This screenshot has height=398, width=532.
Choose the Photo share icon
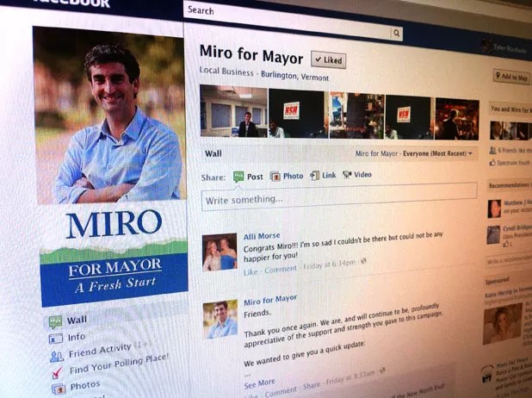click(x=275, y=177)
